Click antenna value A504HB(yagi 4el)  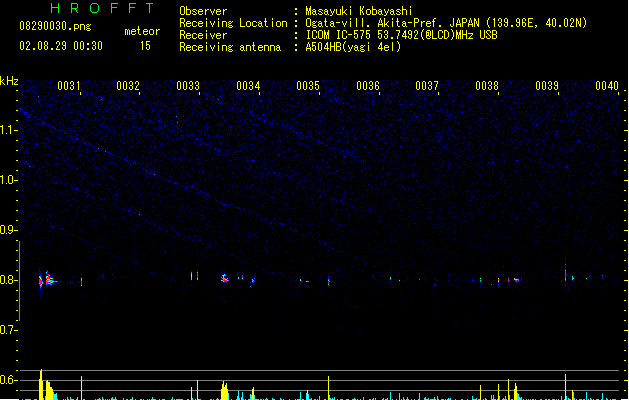(x=353, y=47)
